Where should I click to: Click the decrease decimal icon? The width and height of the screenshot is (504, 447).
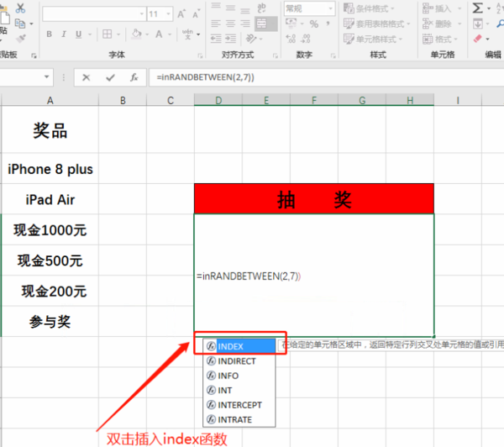coord(306,39)
